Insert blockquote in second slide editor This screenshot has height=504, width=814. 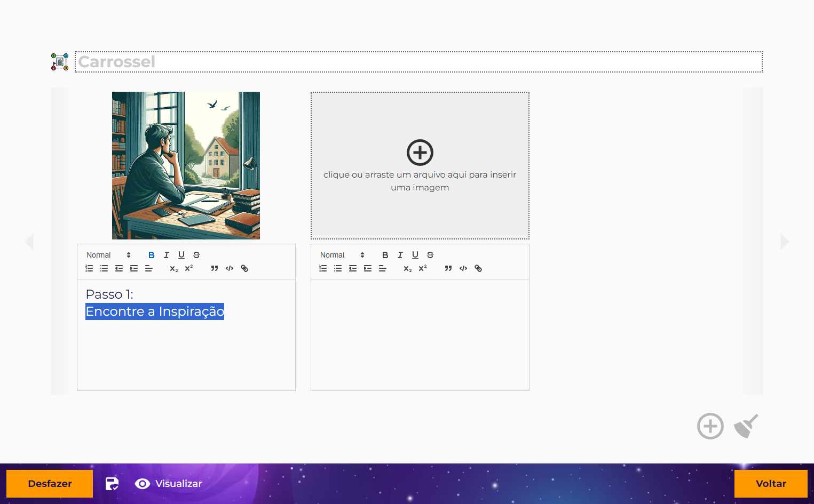[x=448, y=268]
